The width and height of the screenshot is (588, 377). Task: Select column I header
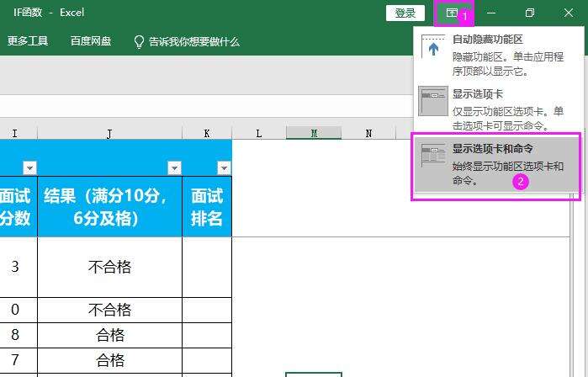pos(19,134)
